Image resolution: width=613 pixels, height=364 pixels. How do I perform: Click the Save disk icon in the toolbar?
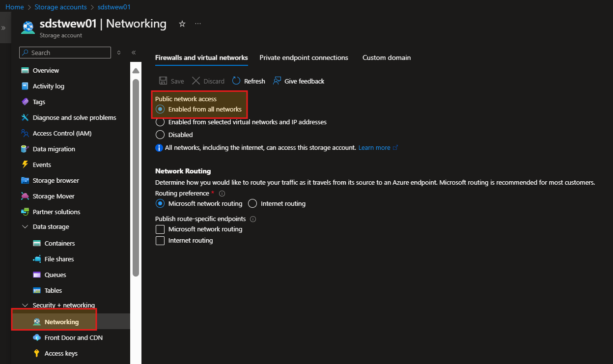163,81
